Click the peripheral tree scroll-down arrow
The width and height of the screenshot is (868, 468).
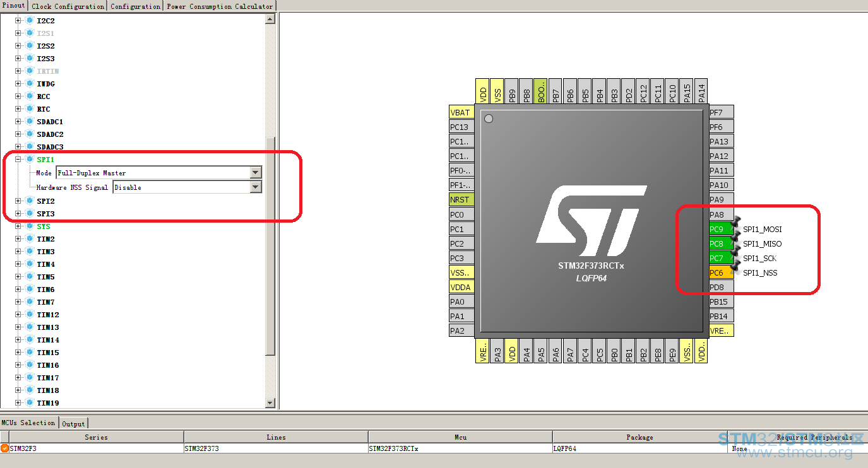[x=270, y=403]
